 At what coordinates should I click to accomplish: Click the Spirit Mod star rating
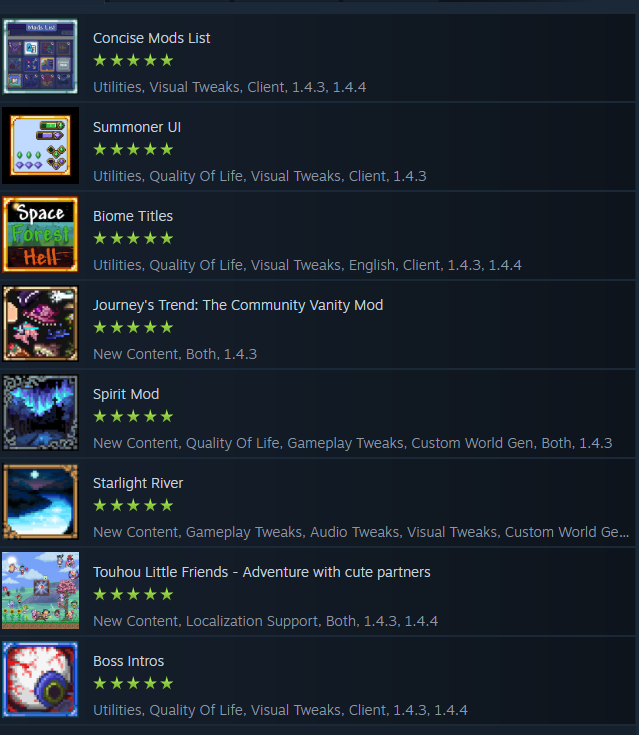[133, 416]
